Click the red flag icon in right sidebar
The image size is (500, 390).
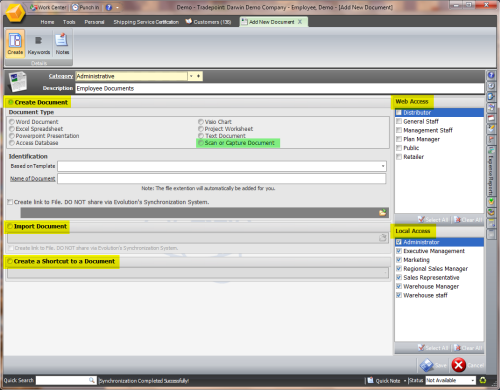tap(491, 139)
